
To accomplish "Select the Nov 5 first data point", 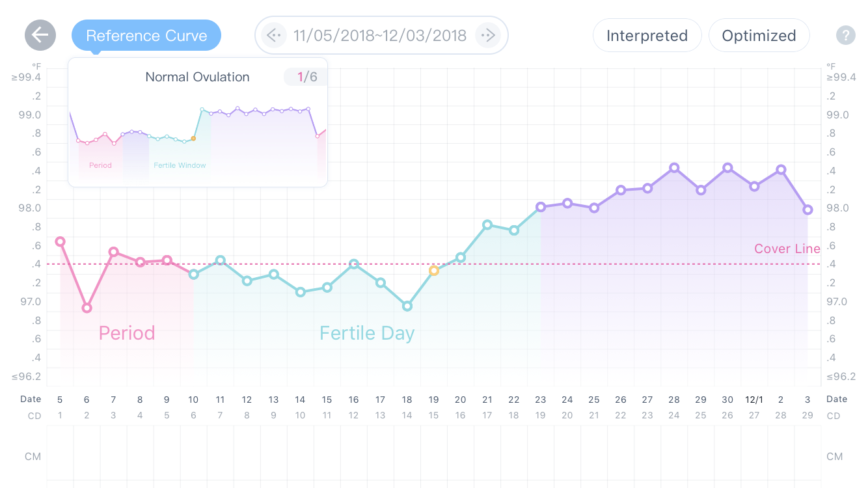I will (60, 241).
